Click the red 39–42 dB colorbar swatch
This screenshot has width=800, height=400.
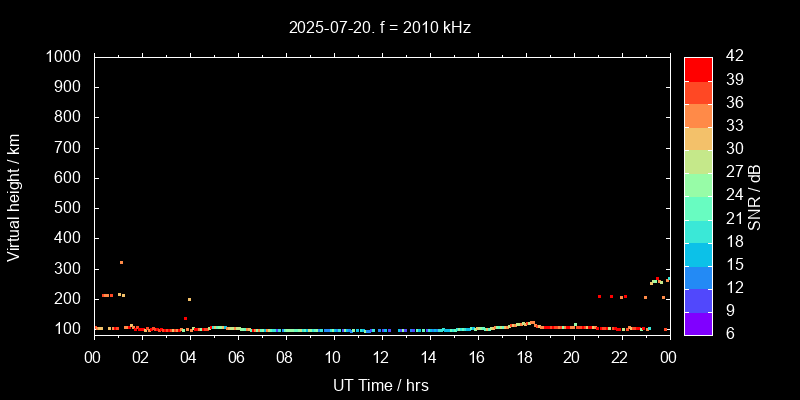(x=697, y=68)
